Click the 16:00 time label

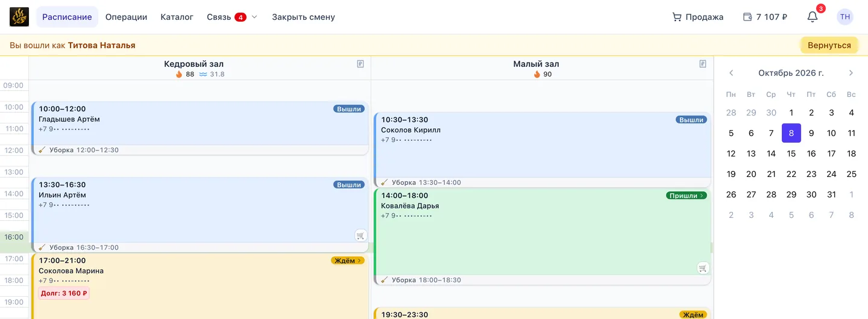pyautogui.click(x=14, y=237)
